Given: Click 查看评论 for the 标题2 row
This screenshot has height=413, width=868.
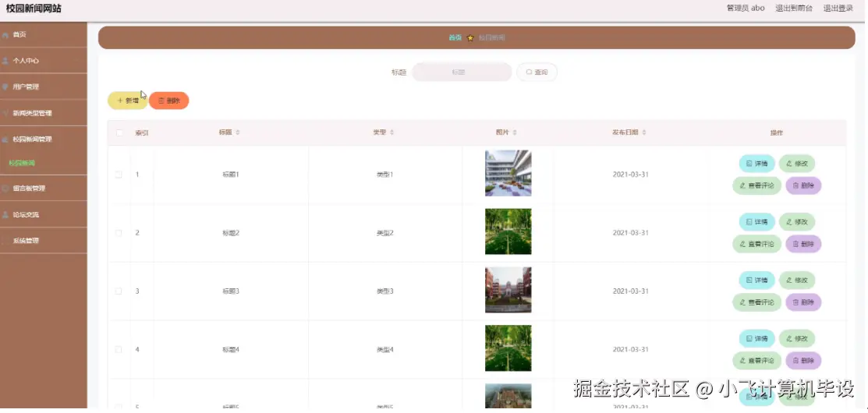Looking at the screenshot, I should pyautogui.click(x=756, y=244).
